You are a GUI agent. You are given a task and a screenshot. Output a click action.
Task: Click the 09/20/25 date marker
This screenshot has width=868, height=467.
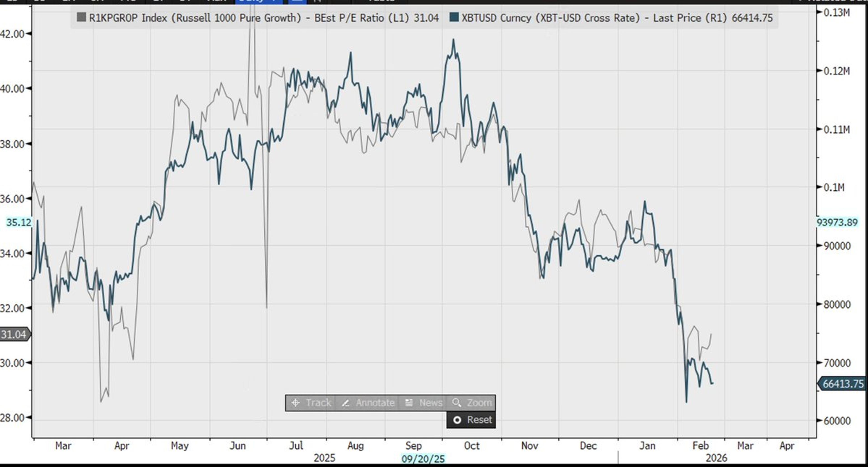(423, 459)
